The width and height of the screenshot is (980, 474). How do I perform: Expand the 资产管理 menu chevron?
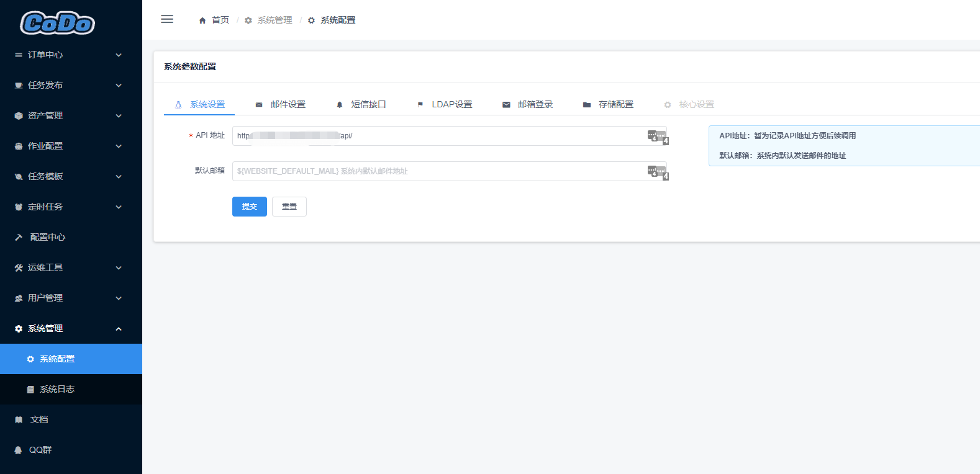click(x=119, y=116)
